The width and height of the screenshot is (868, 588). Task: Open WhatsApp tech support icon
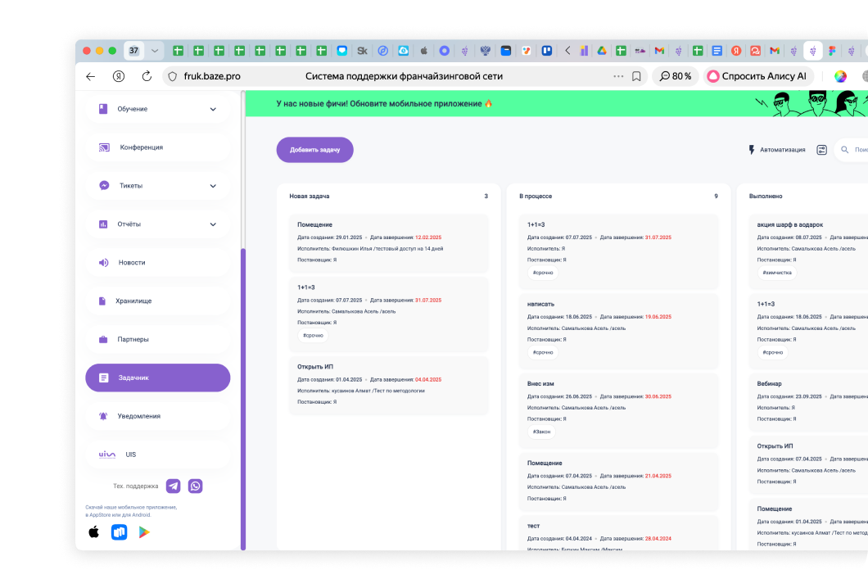pos(195,486)
